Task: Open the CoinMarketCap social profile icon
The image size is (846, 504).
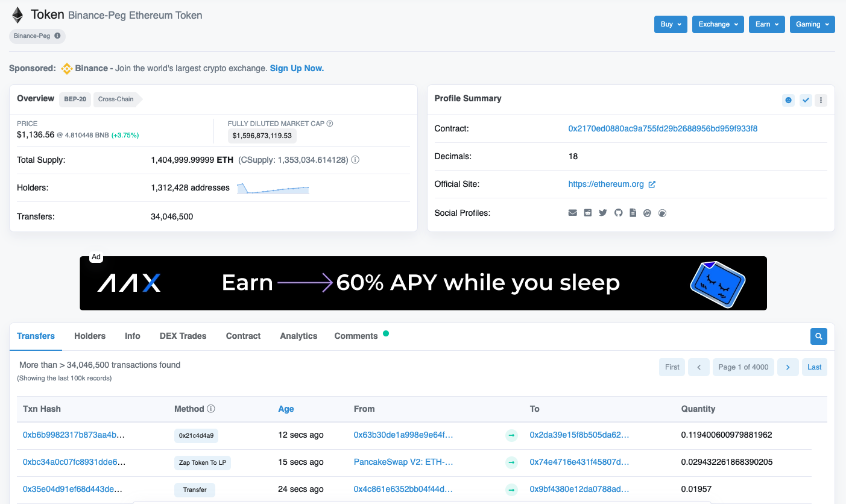Action: coord(647,213)
